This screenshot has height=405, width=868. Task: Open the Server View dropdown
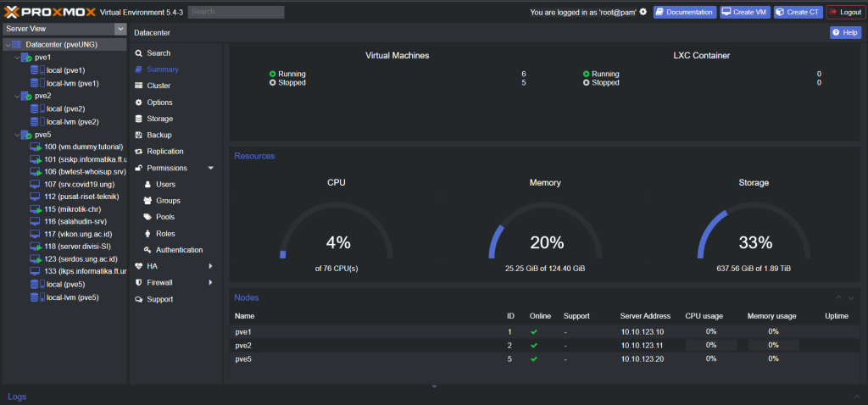[65, 29]
